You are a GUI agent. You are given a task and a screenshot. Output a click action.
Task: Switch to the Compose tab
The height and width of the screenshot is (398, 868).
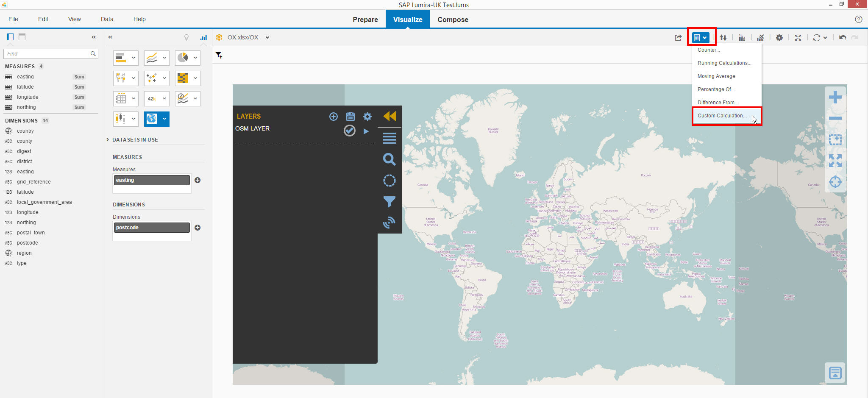click(453, 19)
